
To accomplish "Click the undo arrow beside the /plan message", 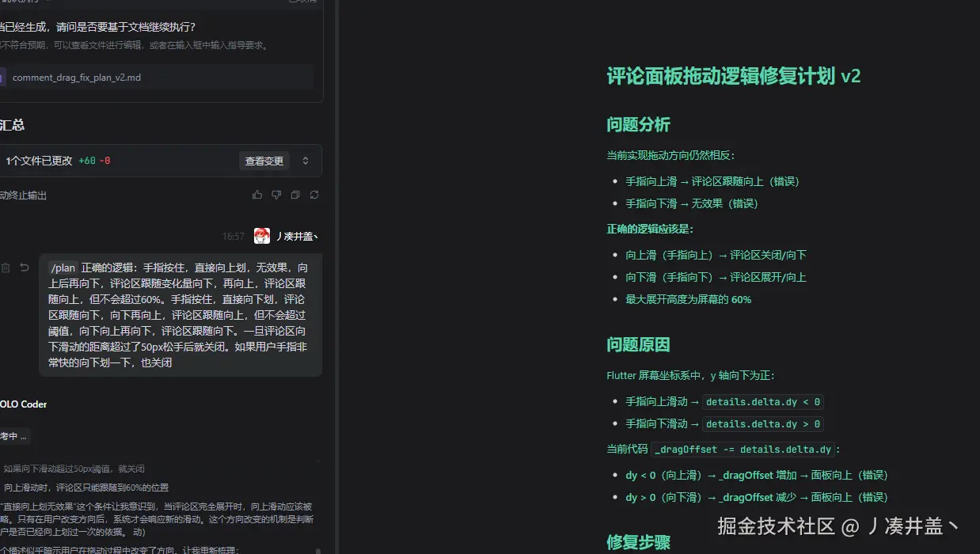I will pyautogui.click(x=25, y=268).
